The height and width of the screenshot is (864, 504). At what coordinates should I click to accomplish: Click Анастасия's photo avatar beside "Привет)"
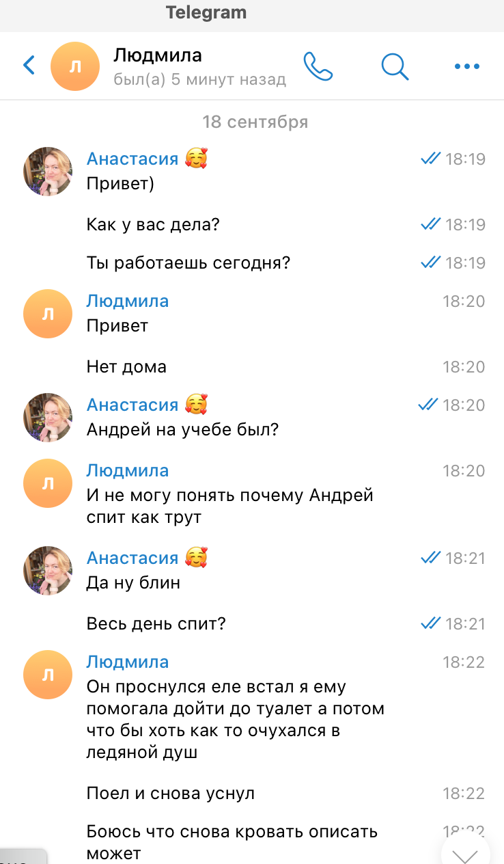tap(48, 172)
